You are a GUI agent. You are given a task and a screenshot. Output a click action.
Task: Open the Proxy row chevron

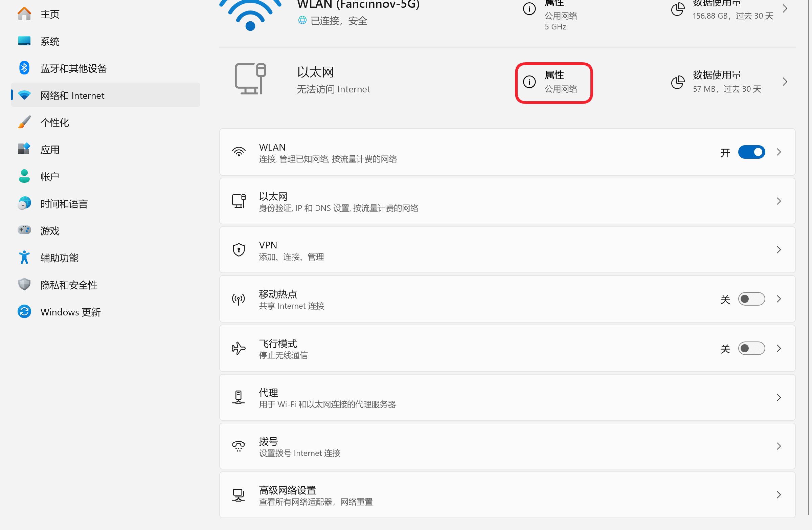[779, 397]
